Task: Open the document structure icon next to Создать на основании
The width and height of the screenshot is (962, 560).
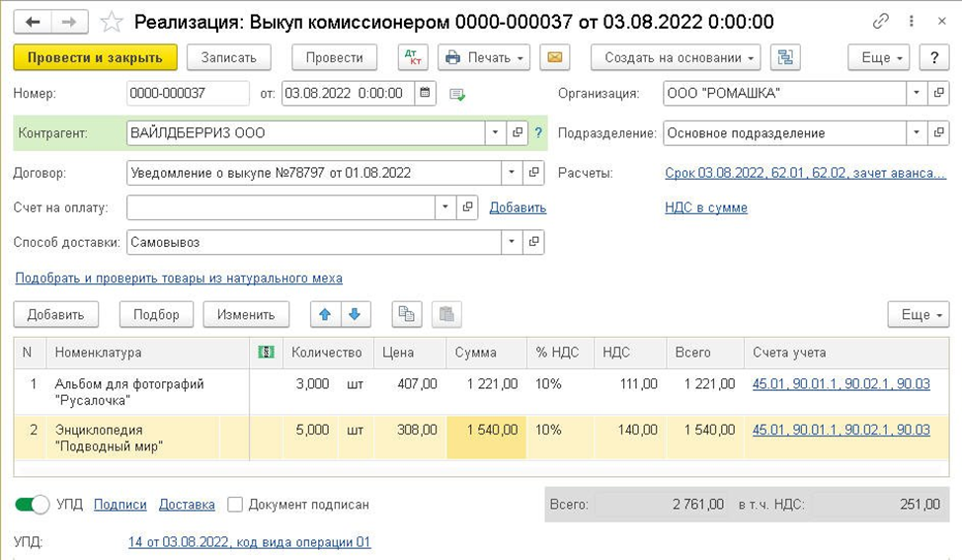Action: click(x=786, y=57)
